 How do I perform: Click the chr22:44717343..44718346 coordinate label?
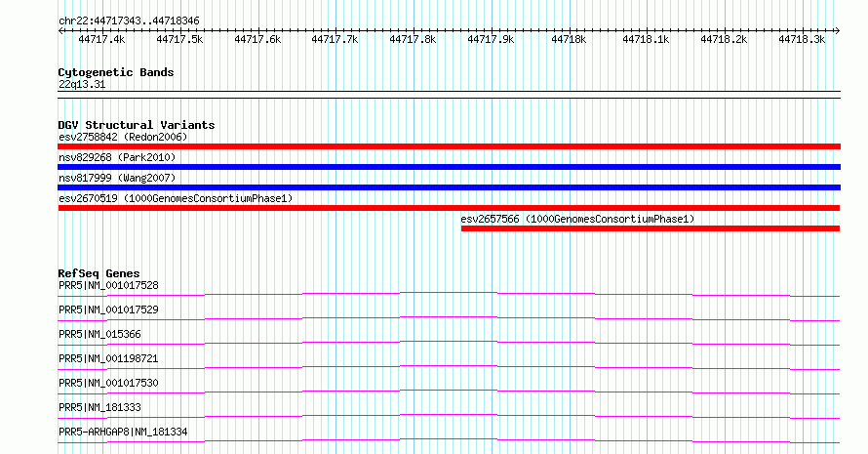point(129,21)
